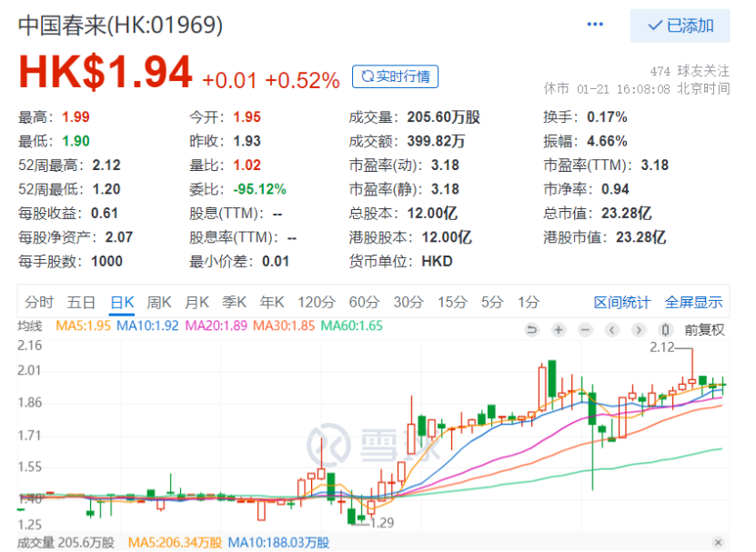Toggle the MA60 moving average line
Image resolution: width=756 pixels, height=552 pixels.
351,326
